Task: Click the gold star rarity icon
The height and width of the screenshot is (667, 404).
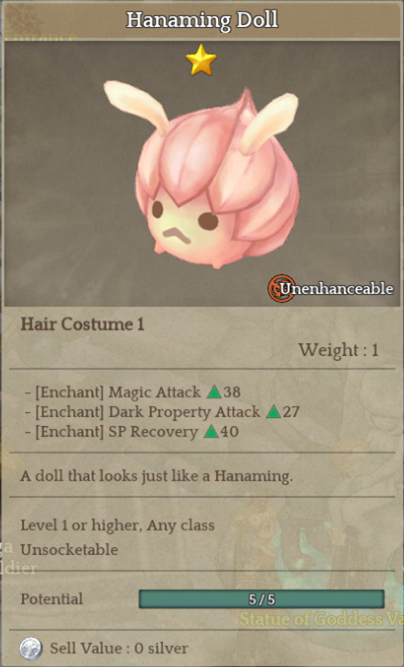Action: coord(201,60)
